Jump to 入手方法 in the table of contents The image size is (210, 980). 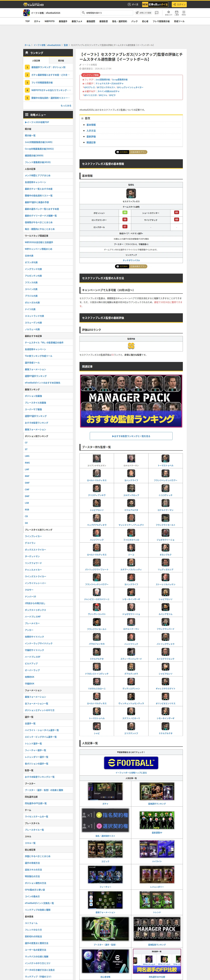91,131
